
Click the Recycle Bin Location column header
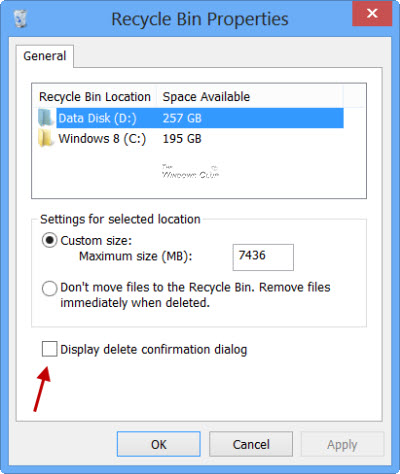pyautogui.click(x=95, y=97)
